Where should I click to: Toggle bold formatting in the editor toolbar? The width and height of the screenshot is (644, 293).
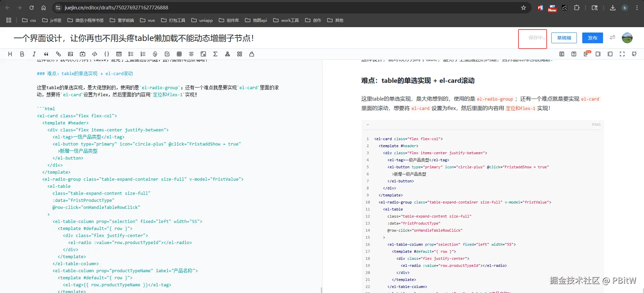tap(22, 54)
